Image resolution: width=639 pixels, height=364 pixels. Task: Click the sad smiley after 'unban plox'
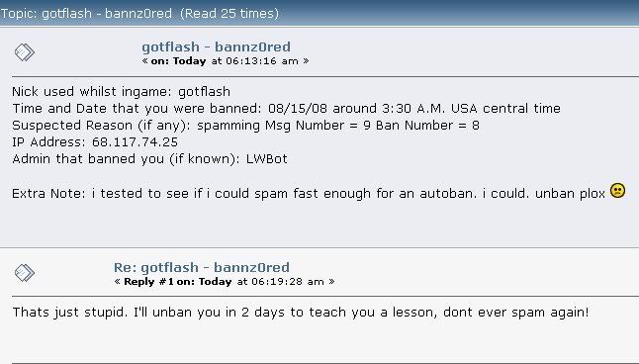pos(617,190)
